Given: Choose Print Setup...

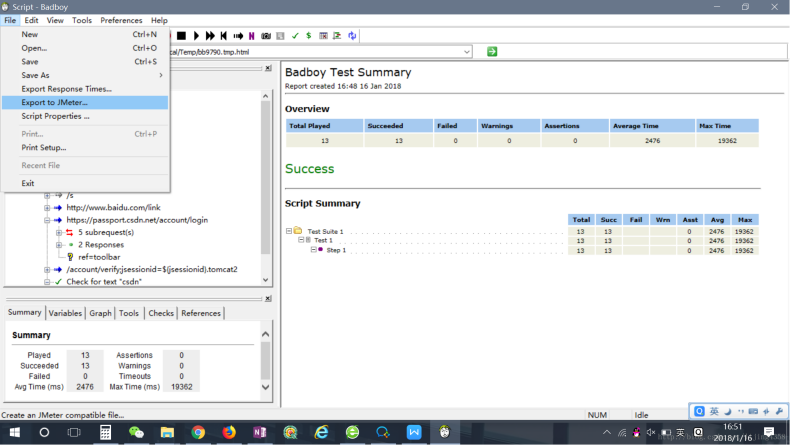Looking at the screenshot, I should click(x=85, y=147).
